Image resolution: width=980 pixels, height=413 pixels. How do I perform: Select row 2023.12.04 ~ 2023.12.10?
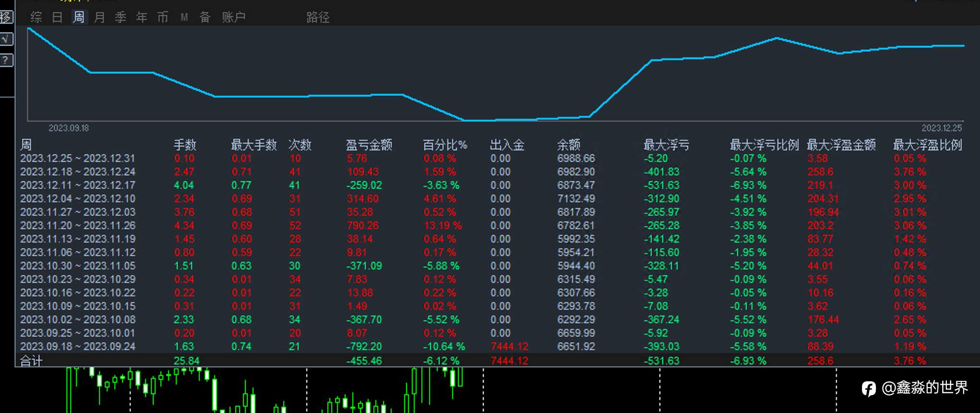tap(497, 199)
